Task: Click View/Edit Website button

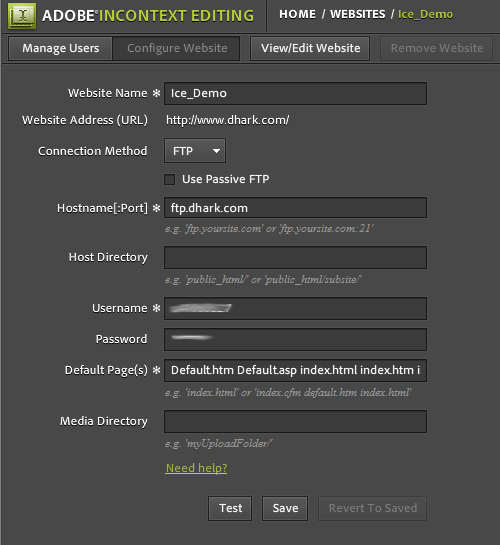Action: click(310, 48)
